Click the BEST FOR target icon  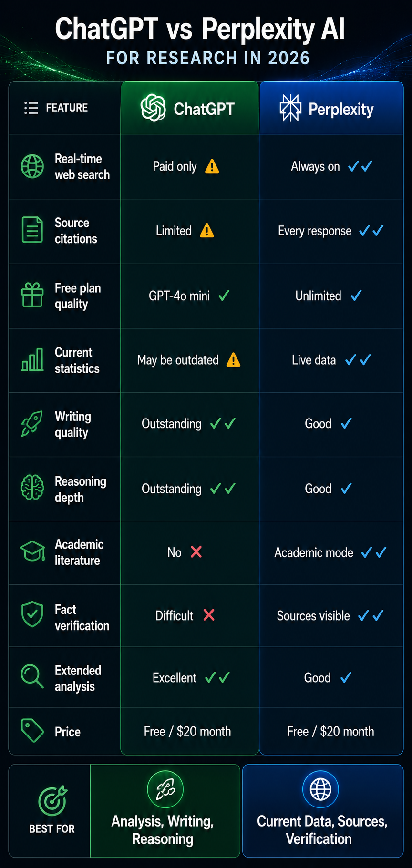tap(52, 801)
